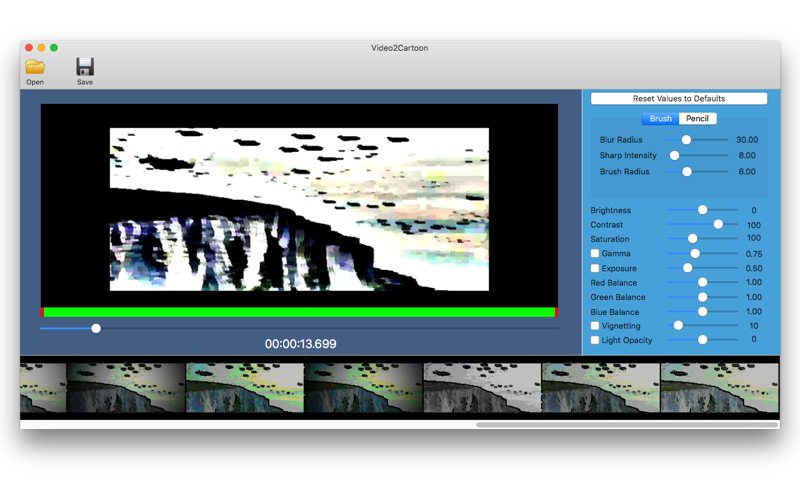This screenshot has height=500, width=800.
Task: Select the grayscale preset thumbnail
Action: pos(482,388)
